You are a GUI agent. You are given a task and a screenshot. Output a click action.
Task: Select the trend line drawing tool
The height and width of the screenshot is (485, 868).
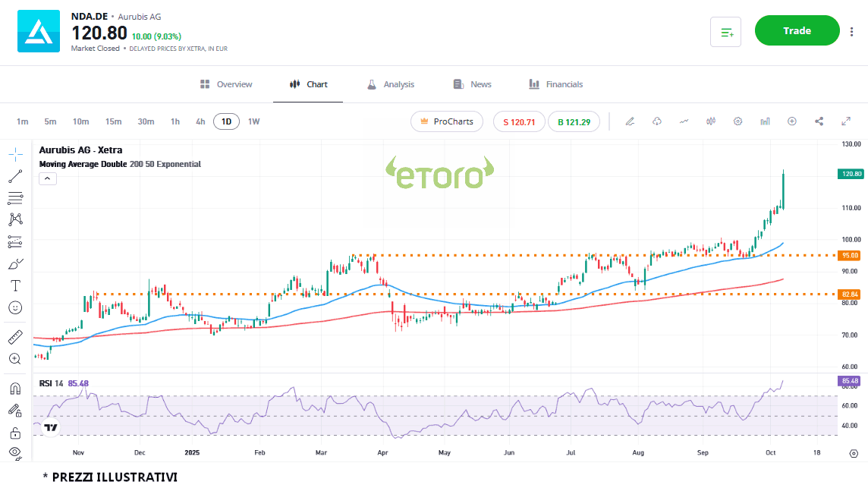point(15,176)
